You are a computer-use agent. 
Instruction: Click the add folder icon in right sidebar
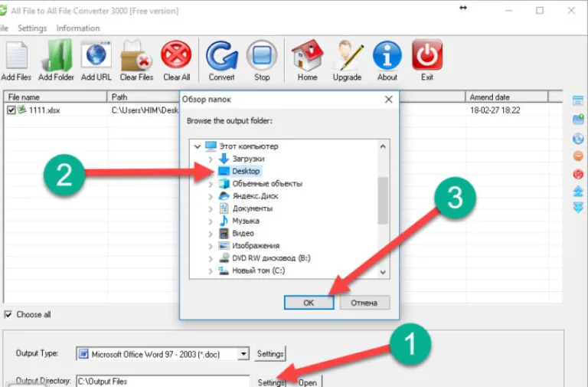click(578, 120)
